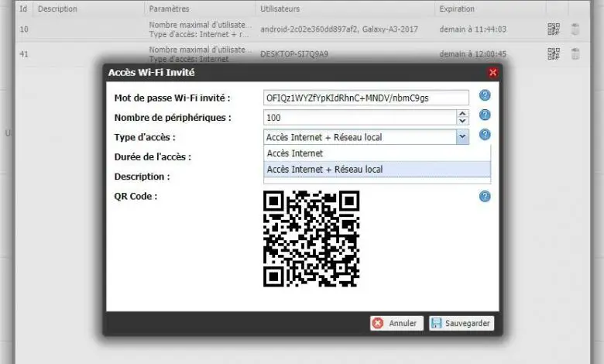Click the Sauvegarder button
The image size is (604, 364).
[462, 323]
